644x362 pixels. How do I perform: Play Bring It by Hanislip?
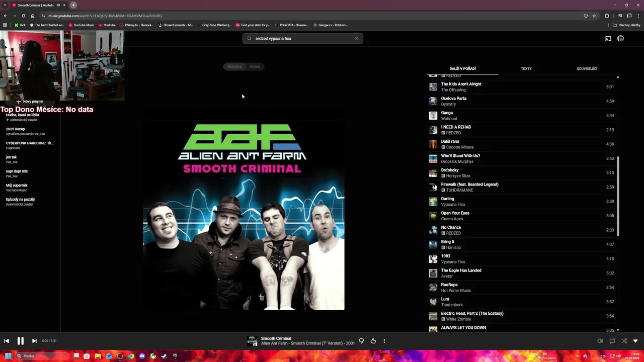[x=522, y=244]
